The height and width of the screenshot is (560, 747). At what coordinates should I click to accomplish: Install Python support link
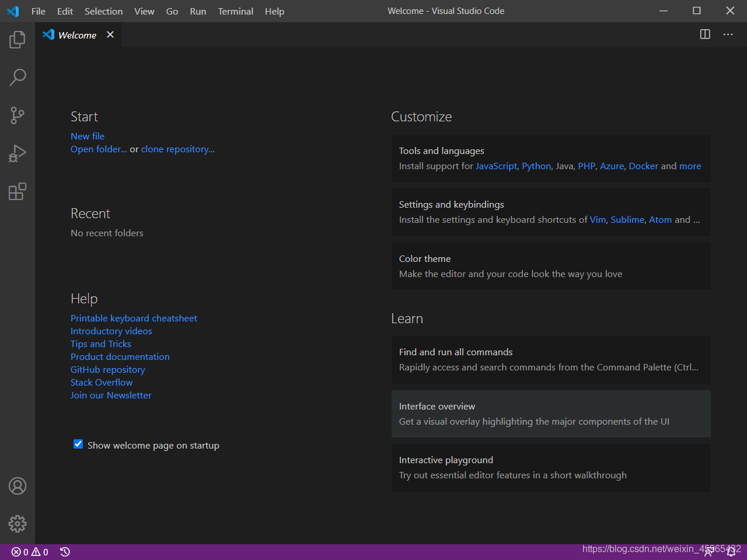[536, 166]
